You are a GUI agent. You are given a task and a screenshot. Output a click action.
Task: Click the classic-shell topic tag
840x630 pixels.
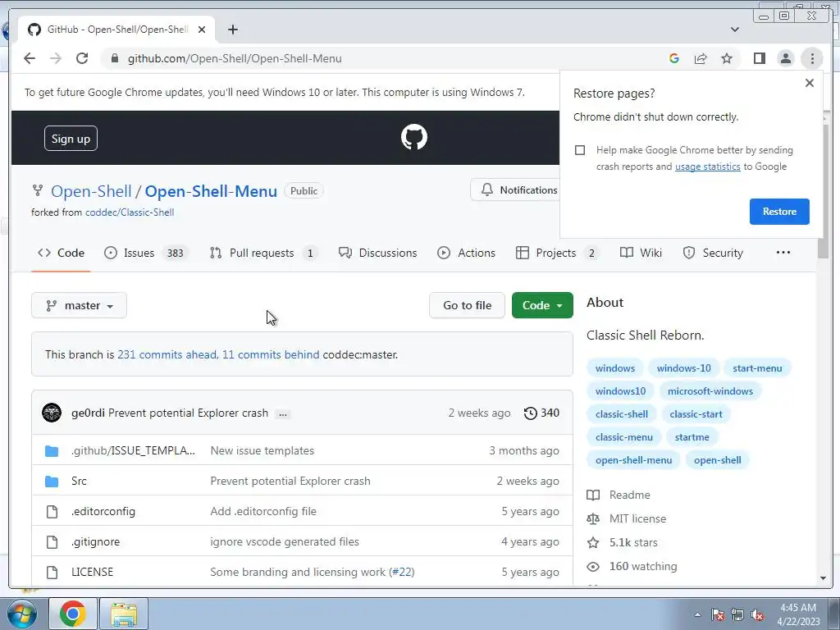pyautogui.click(x=622, y=414)
